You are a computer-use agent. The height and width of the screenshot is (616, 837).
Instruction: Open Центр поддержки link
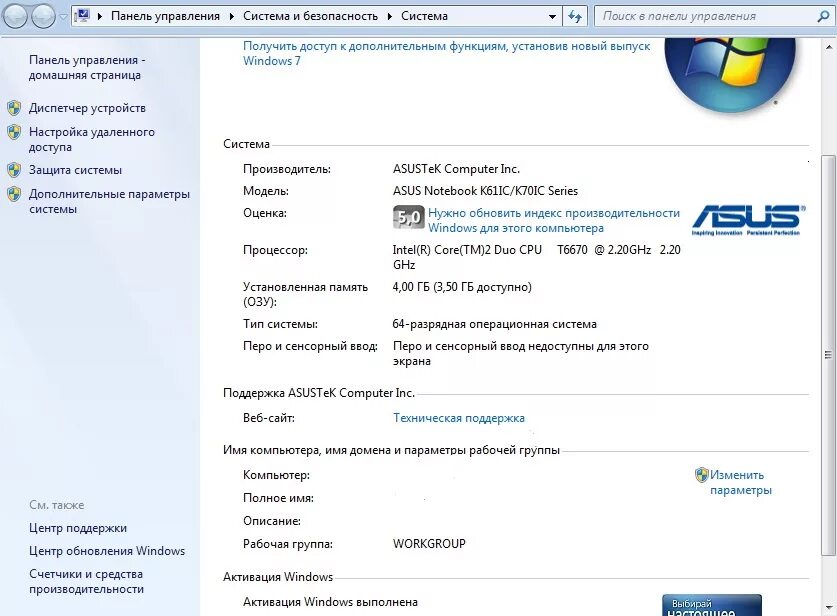(x=78, y=528)
